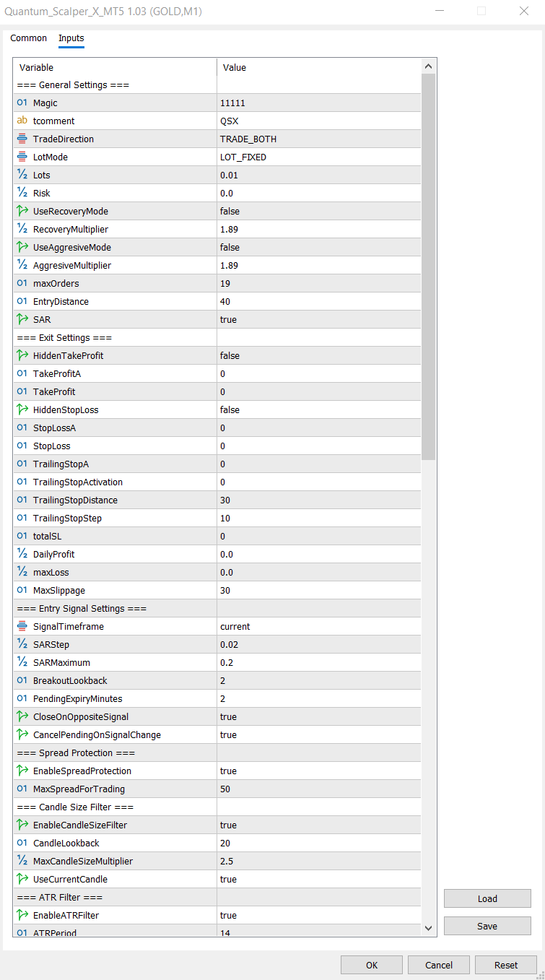Select the '=== Exit Settings ===' row
The image size is (545, 980).
pyautogui.click(x=217, y=338)
